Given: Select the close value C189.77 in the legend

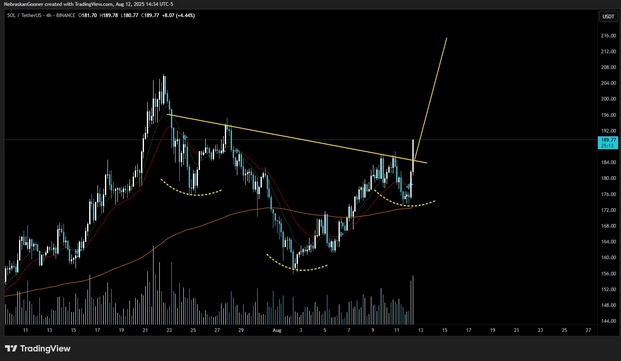Looking at the screenshot, I should tap(150, 15).
